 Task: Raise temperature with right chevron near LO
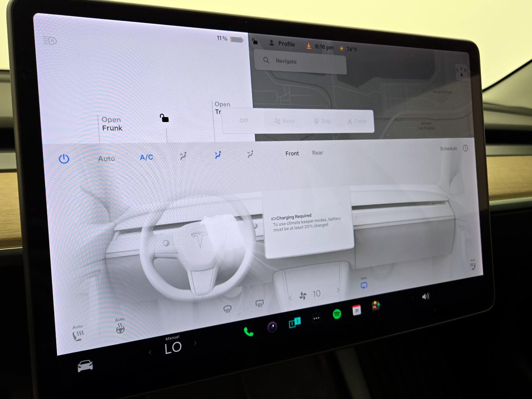195,343
